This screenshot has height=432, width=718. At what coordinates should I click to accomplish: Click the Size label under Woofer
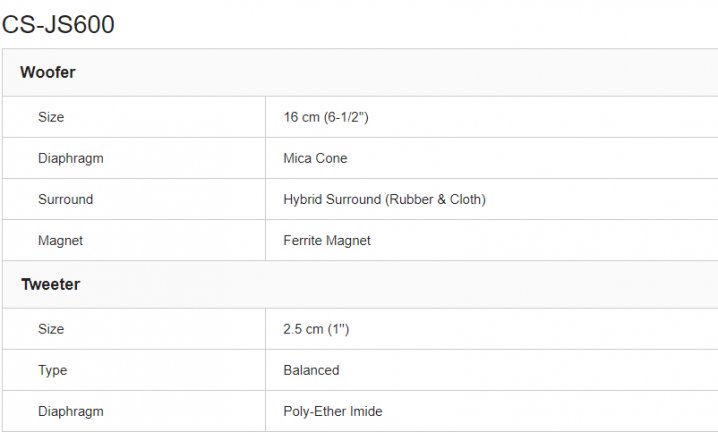[x=51, y=117]
